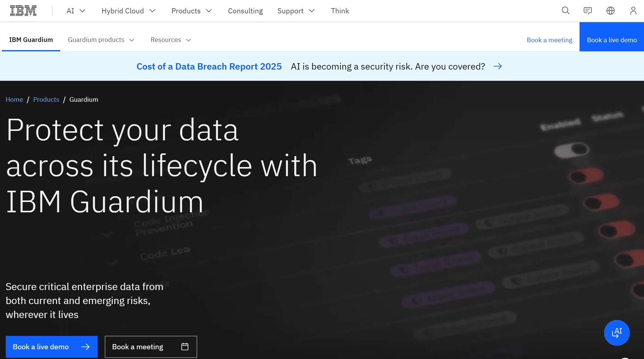Click the Book a meeting link in the subnav
The height and width of the screenshot is (359, 644).
point(549,40)
